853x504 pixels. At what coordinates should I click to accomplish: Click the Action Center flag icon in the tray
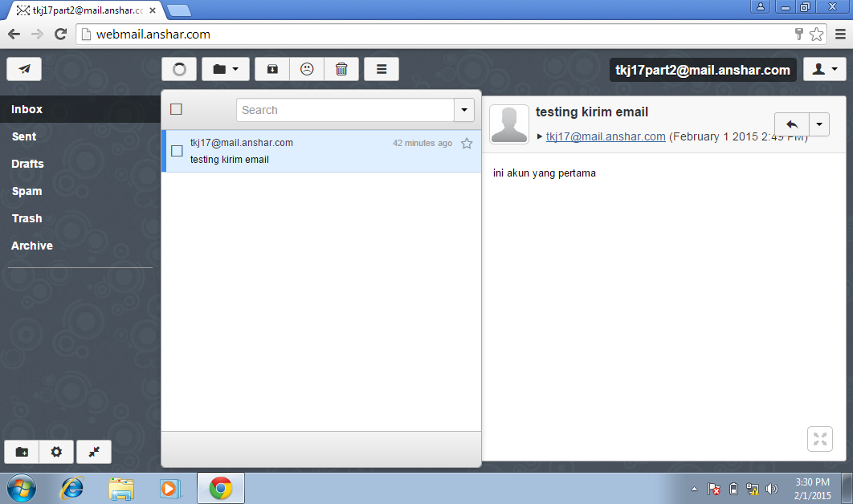(x=714, y=490)
